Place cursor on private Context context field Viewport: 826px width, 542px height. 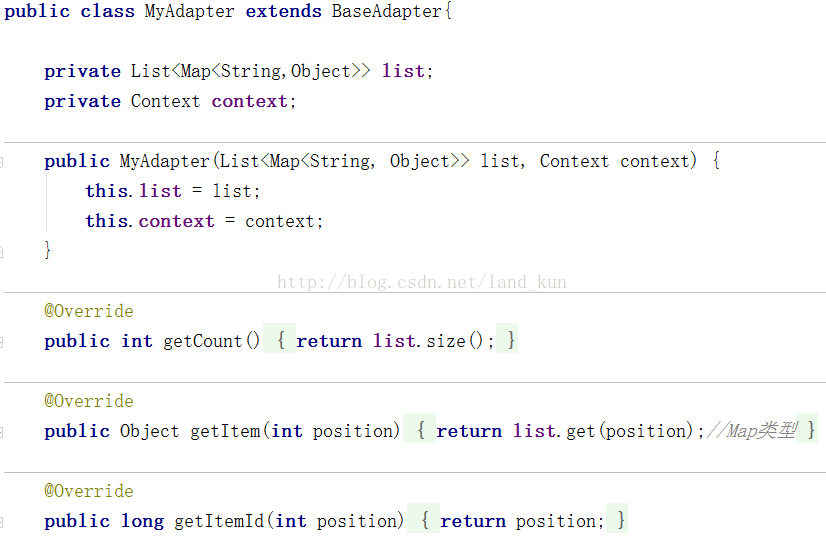click(170, 101)
